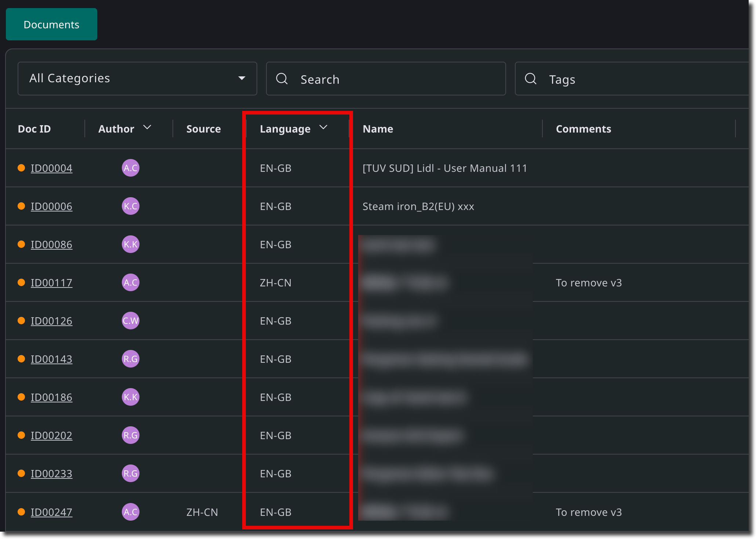Click the orange status dot for ID00004

coord(21,168)
